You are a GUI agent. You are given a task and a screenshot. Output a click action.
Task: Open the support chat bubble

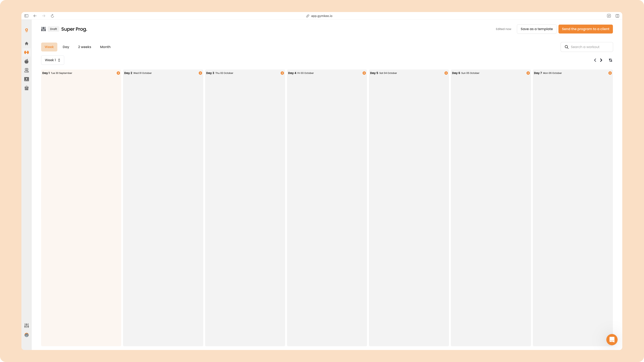612,340
